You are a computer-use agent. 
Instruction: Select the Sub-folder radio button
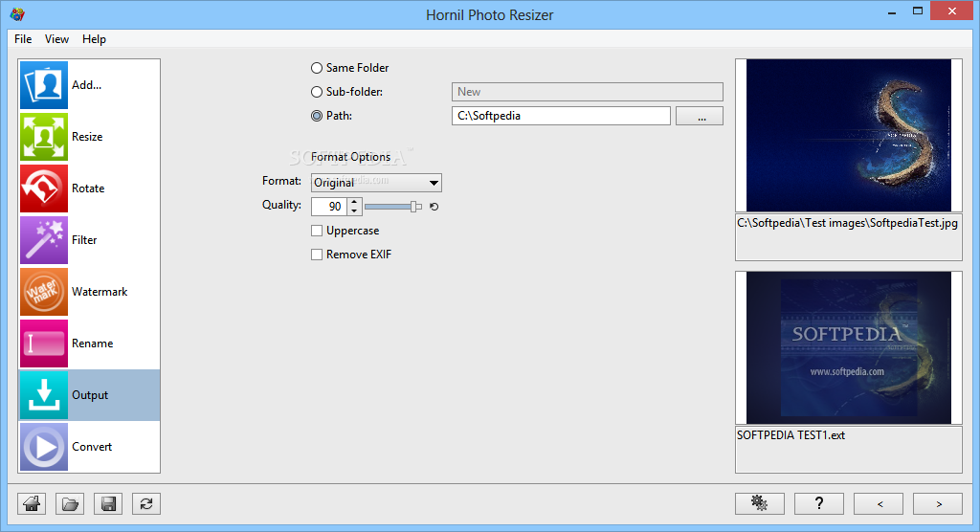click(317, 92)
